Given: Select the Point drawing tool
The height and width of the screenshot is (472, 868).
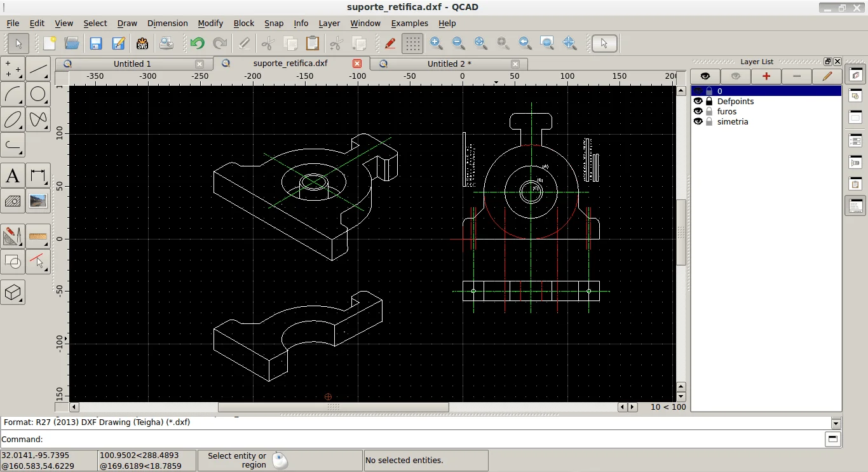Looking at the screenshot, I should pyautogui.click(x=13, y=69).
